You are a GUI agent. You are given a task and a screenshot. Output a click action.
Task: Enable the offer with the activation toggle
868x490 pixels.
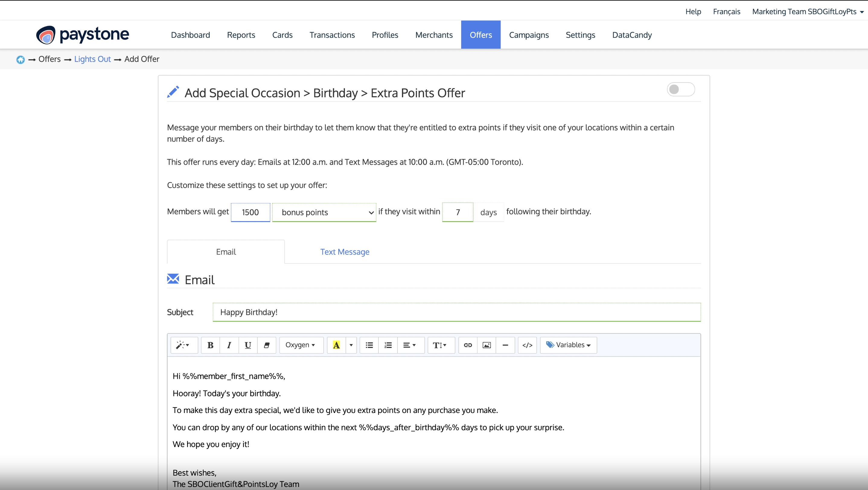(x=681, y=89)
